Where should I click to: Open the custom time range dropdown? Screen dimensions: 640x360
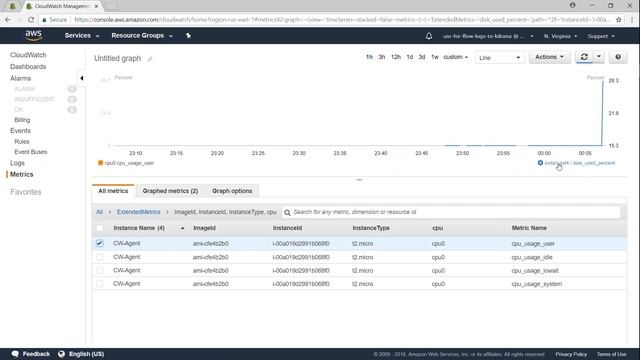pyautogui.click(x=456, y=57)
